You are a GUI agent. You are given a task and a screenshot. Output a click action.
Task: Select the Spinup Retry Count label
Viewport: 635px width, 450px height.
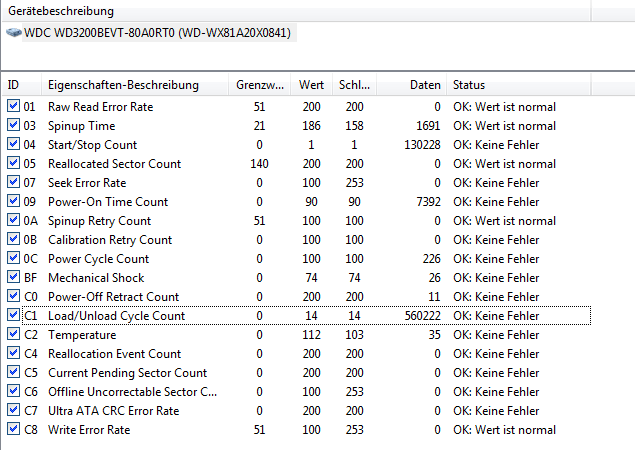point(99,221)
